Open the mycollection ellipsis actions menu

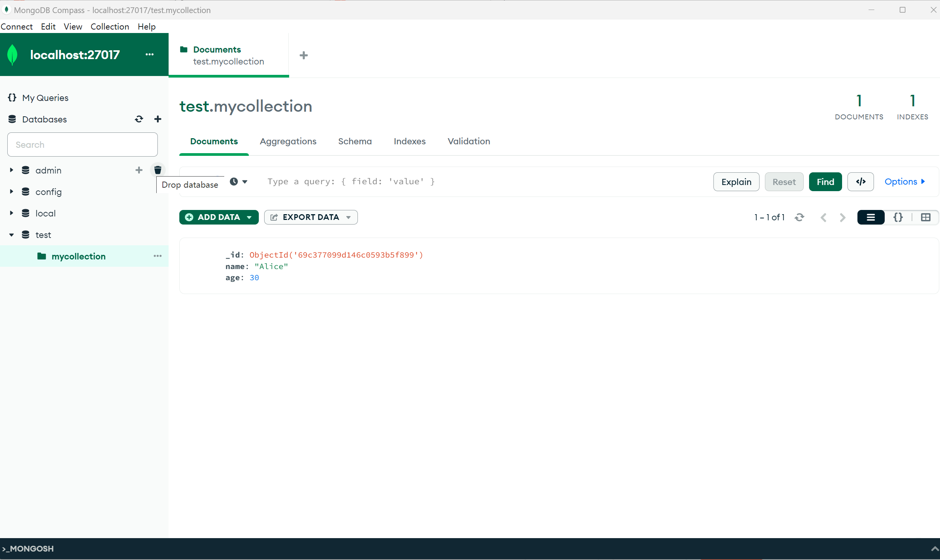158,256
